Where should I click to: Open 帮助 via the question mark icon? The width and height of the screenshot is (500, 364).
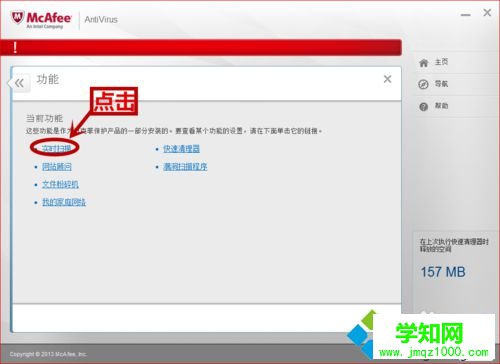pos(423,107)
